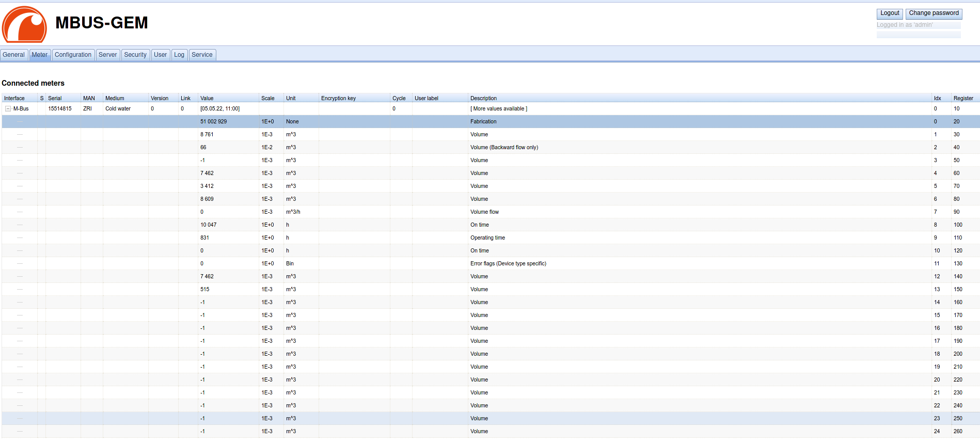
Task: Open the Configuration tab
Action: 73,55
